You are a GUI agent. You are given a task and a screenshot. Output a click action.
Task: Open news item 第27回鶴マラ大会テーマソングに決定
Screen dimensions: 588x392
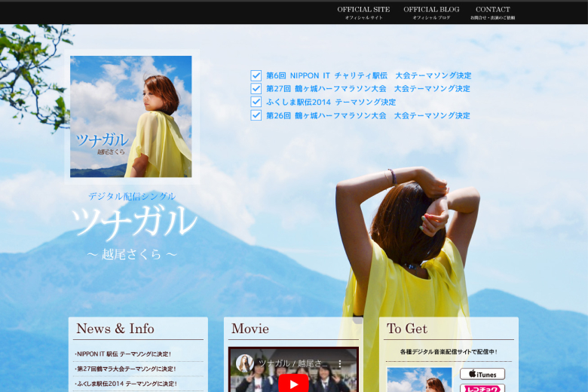coord(125,369)
